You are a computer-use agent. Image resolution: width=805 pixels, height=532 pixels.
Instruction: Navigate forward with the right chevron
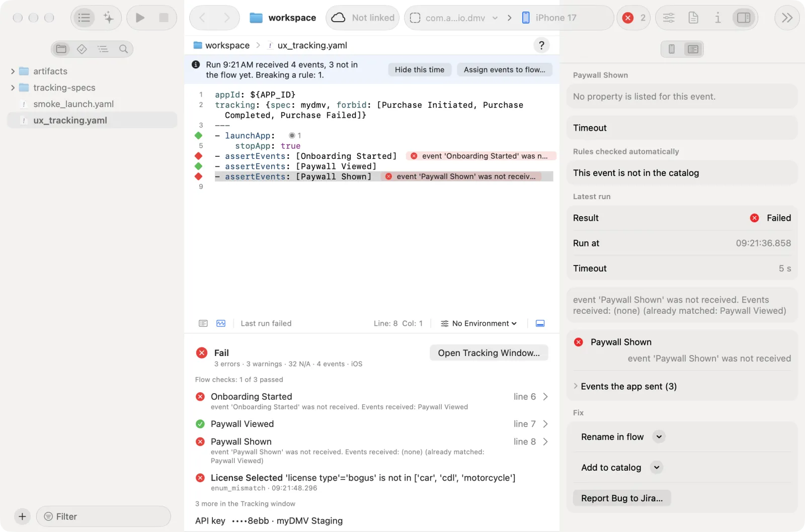[x=226, y=18]
